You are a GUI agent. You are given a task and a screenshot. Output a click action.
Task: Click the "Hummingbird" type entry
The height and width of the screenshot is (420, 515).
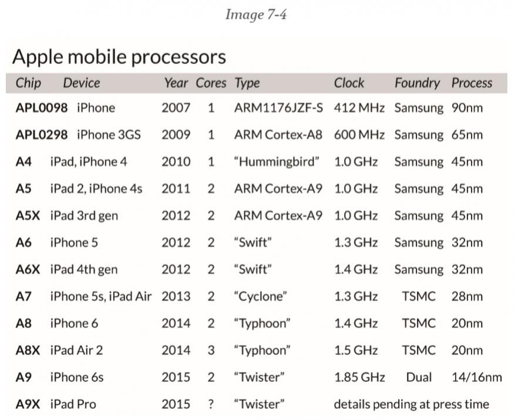pos(277,162)
